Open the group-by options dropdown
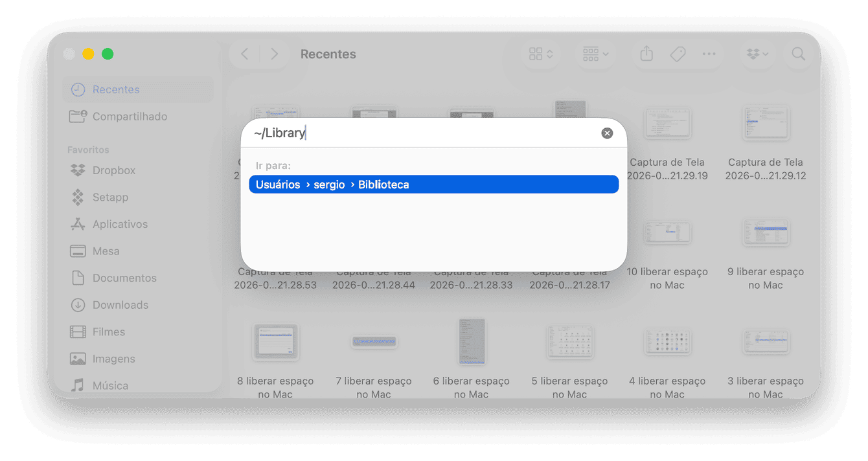 [595, 54]
